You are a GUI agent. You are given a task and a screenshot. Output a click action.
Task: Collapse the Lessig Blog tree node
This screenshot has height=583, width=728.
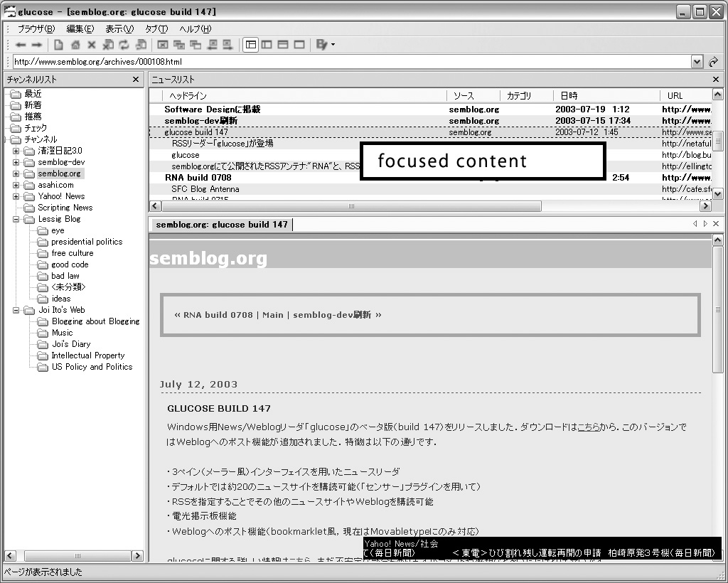[x=16, y=219]
